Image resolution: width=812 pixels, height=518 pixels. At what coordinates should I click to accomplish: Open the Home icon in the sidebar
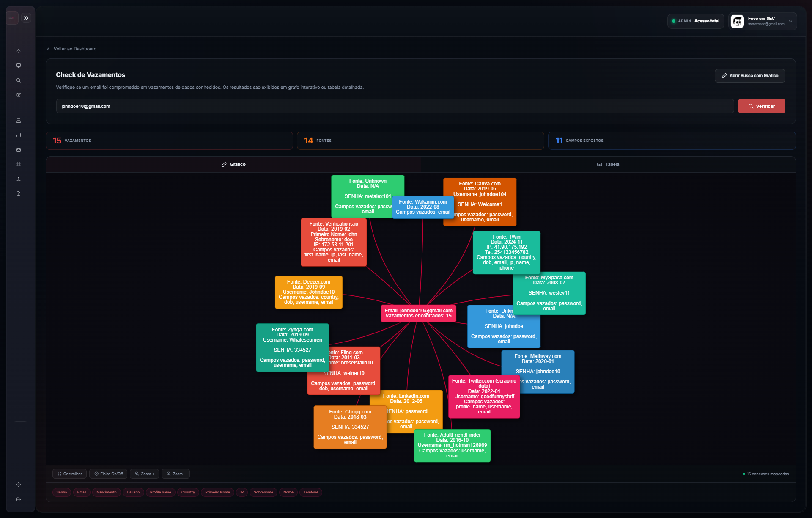[19, 51]
